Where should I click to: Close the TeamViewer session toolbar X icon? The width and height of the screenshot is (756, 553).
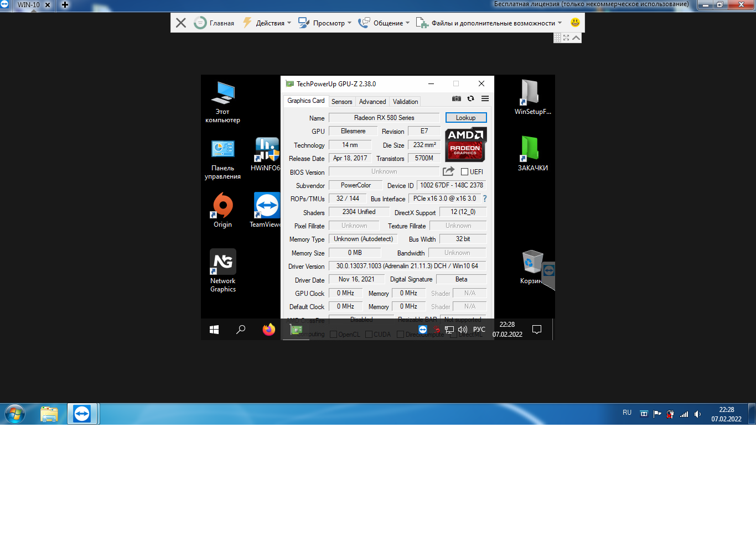click(x=180, y=23)
